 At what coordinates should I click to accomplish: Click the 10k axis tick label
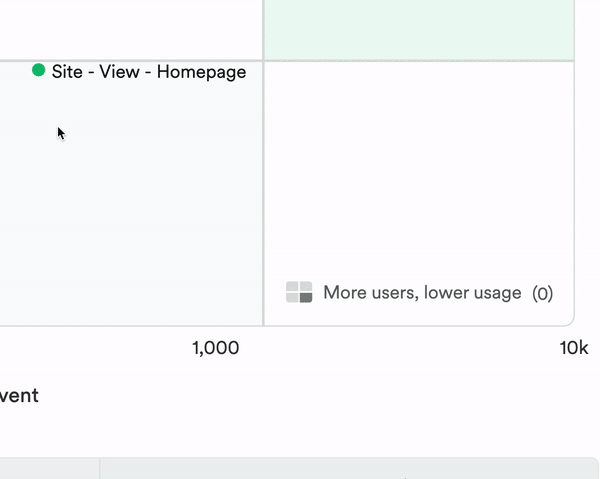[573, 348]
